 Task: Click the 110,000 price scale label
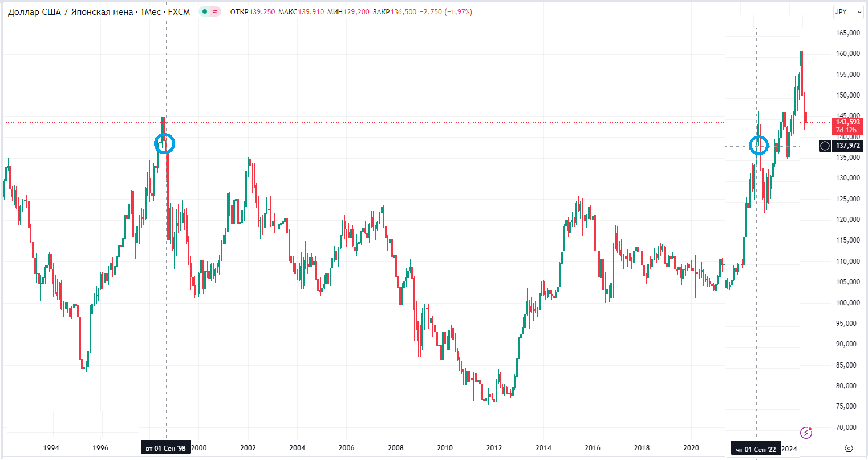pos(848,261)
